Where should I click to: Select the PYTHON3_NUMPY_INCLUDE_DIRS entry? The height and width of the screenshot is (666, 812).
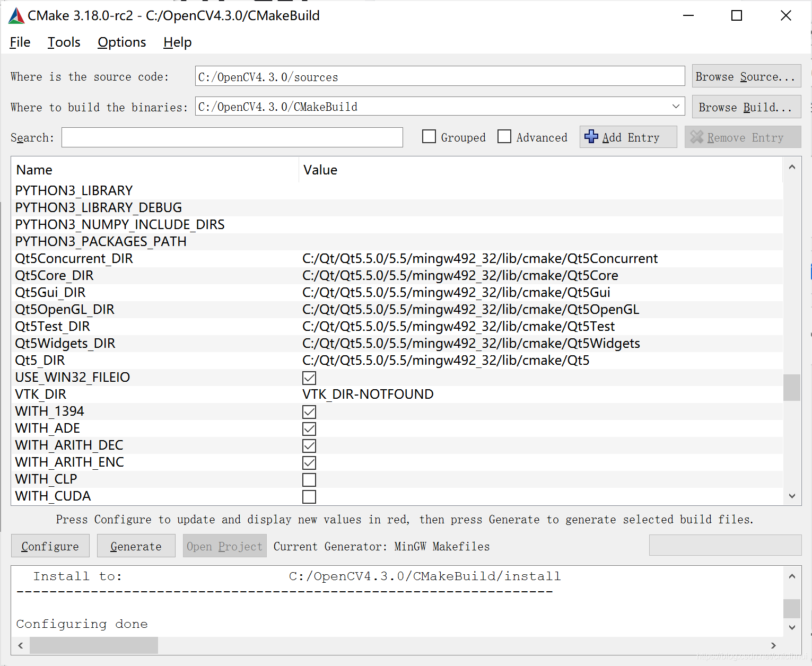click(x=397, y=225)
